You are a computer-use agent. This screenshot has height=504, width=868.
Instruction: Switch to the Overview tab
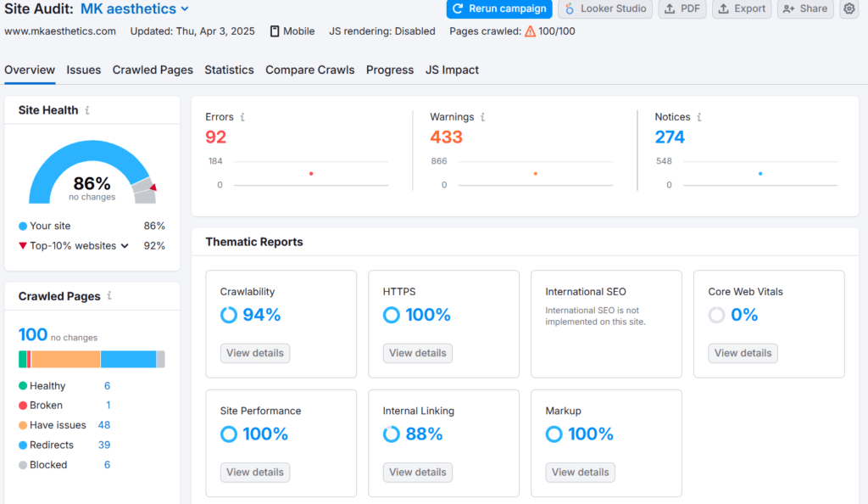point(30,70)
